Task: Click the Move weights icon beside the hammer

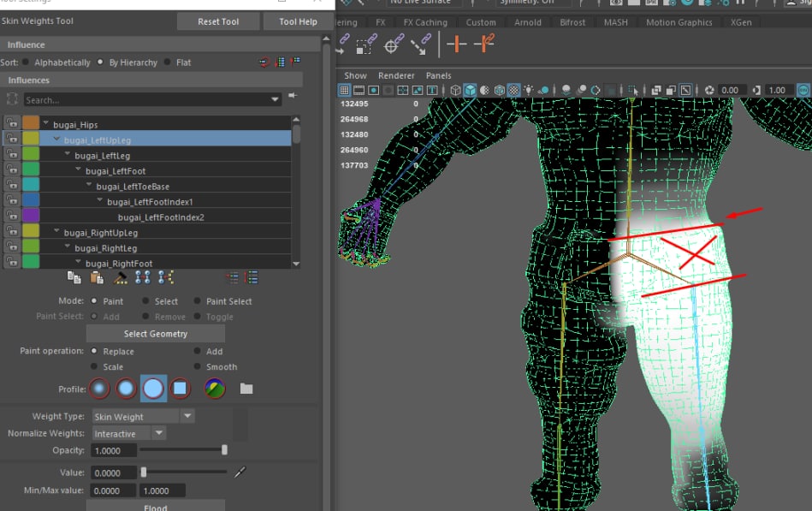Action: pyautogui.click(x=143, y=278)
